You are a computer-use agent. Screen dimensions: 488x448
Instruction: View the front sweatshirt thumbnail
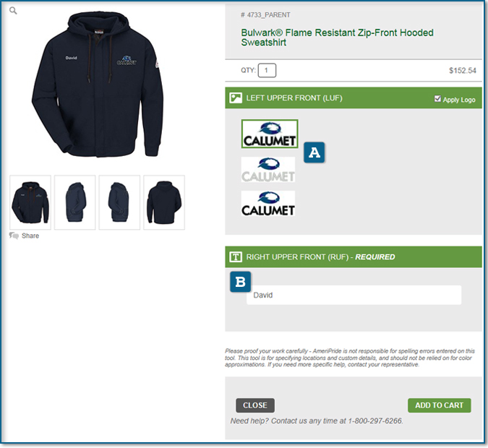(30, 202)
